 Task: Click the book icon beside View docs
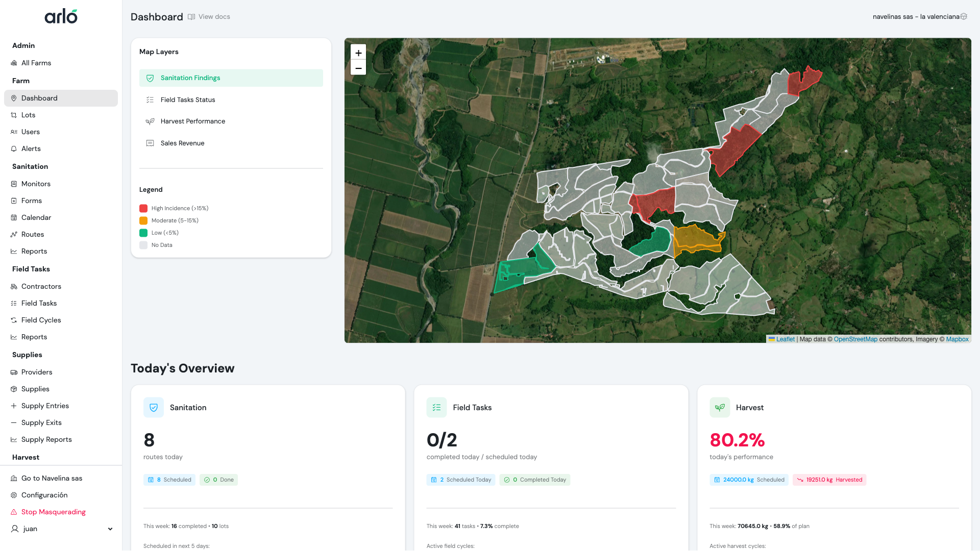click(x=191, y=17)
